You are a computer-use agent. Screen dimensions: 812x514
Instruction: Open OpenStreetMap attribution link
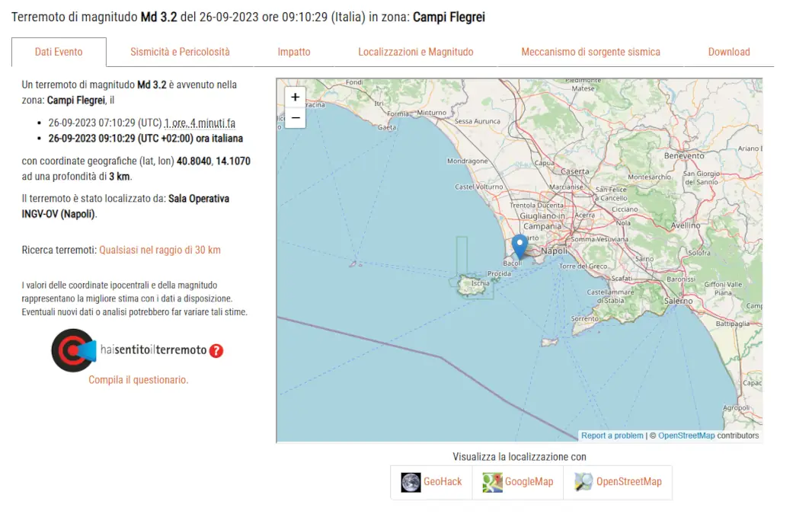pos(686,436)
